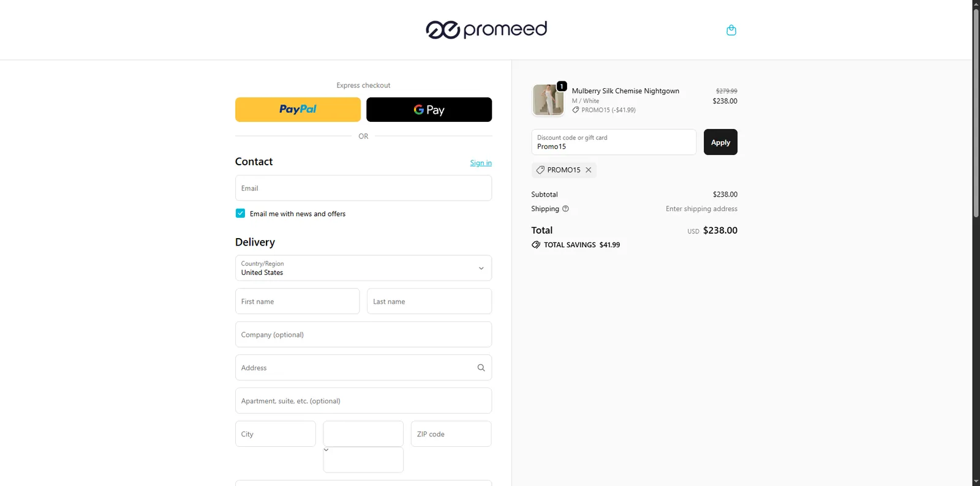
Task: Click the discount tag icon under product variant
Action: 575,110
